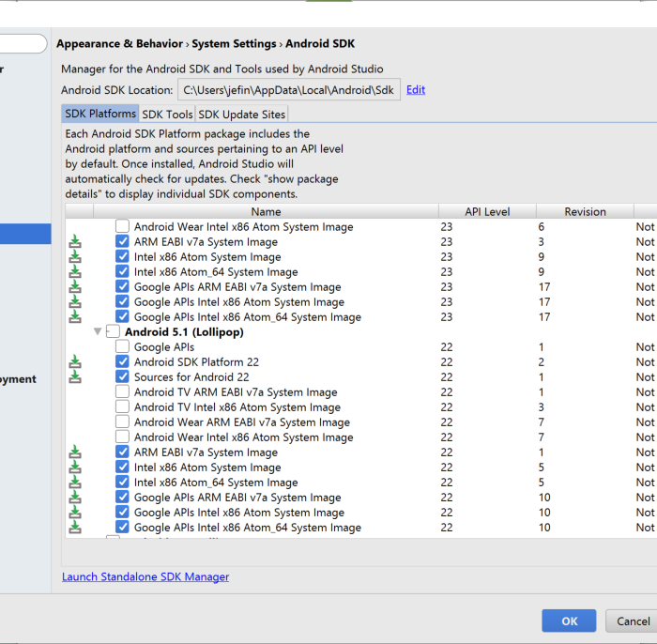
Task: Click the settings search box
Action: click(x=23, y=43)
